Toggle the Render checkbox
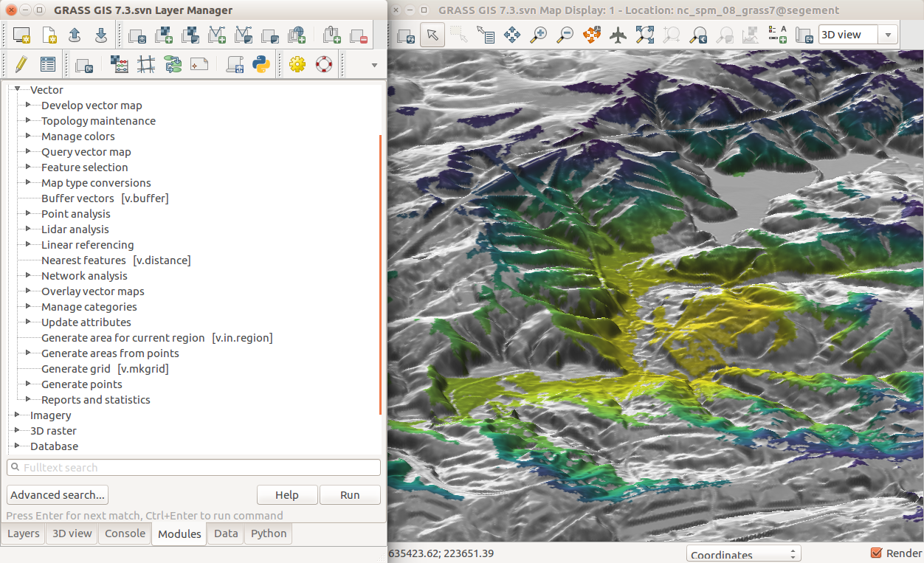Image resolution: width=924 pixels, height=563 pixels. point(877,553)
